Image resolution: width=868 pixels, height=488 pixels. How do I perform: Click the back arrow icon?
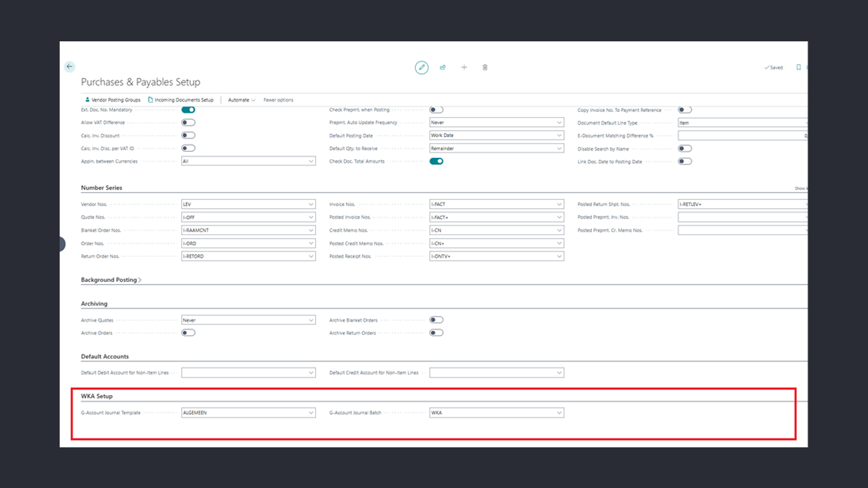pos(69,67)
